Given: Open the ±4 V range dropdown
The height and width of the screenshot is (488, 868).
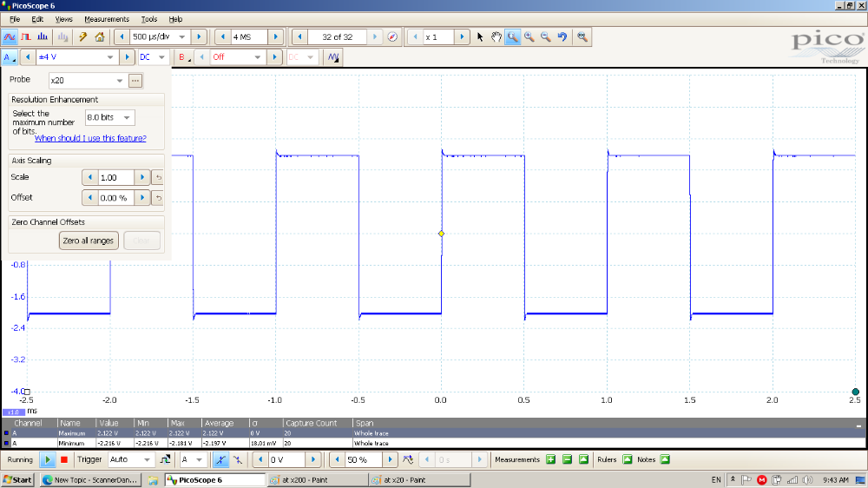Looking at the screenshot, I should coord(110,57).
